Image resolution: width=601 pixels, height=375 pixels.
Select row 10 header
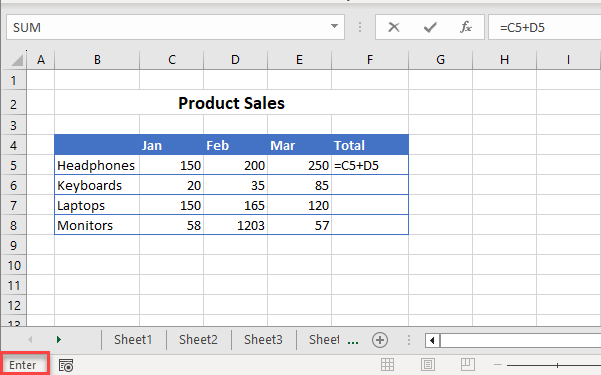14,265
